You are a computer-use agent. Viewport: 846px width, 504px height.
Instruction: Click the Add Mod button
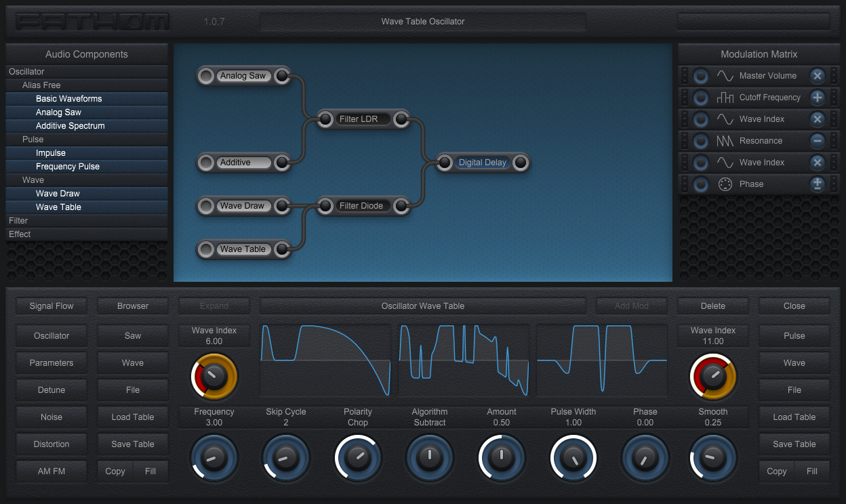coord(632,306)
